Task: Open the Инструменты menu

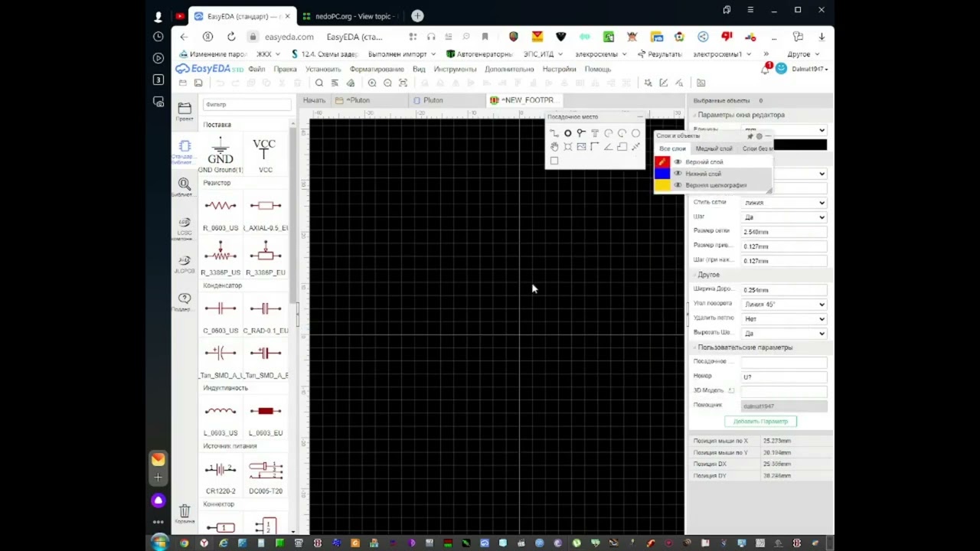Action: (455, 69)
